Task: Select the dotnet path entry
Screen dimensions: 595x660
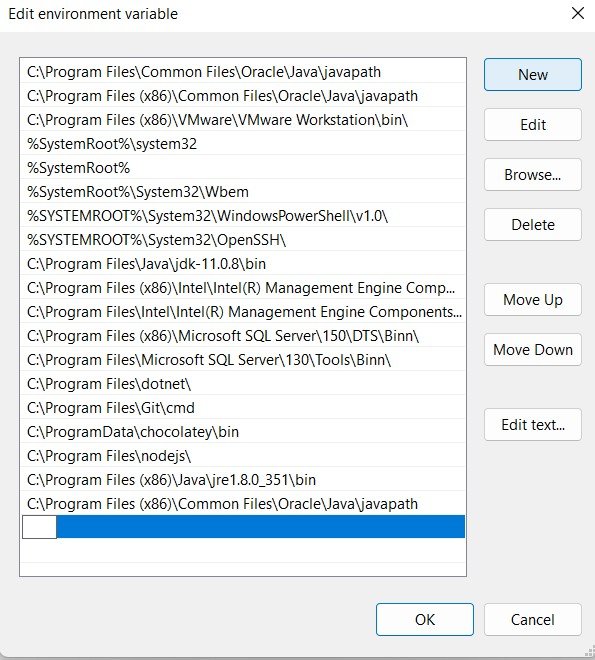Action: [x=243, y=384]
